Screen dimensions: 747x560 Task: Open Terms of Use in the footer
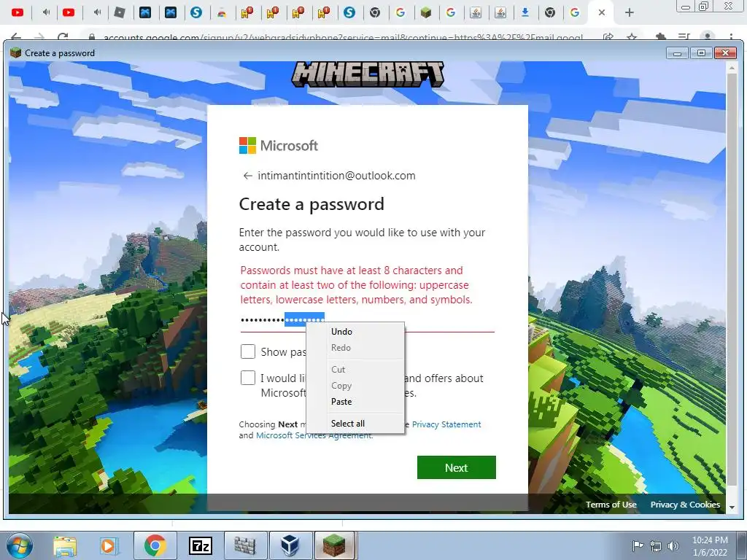(x=611, y=505)
